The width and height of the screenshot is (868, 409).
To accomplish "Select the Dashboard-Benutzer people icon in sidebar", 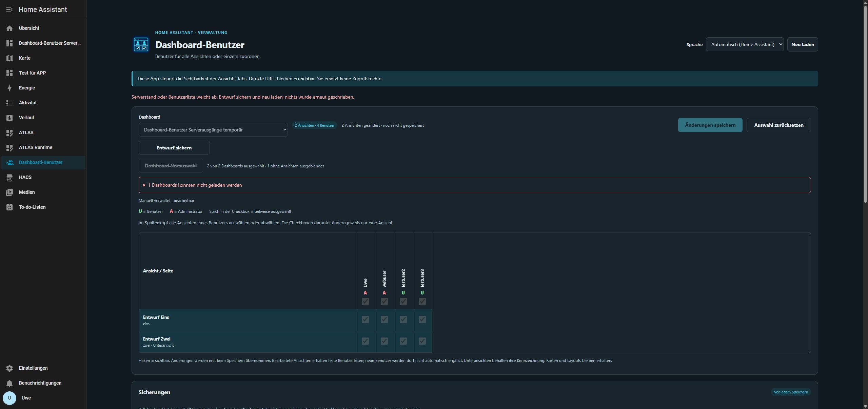I will click(x=9, y=162).
